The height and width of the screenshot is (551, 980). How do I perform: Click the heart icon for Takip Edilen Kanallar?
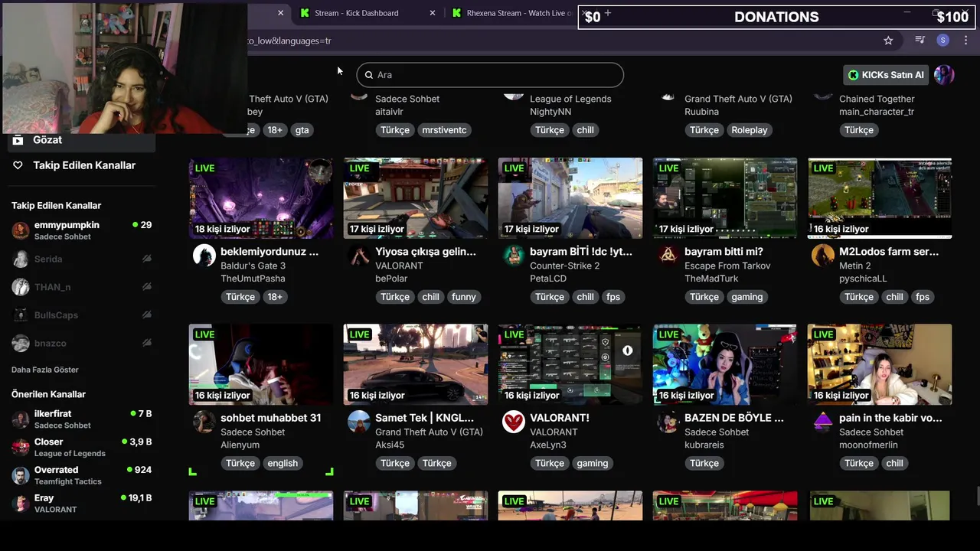[18, 165]
